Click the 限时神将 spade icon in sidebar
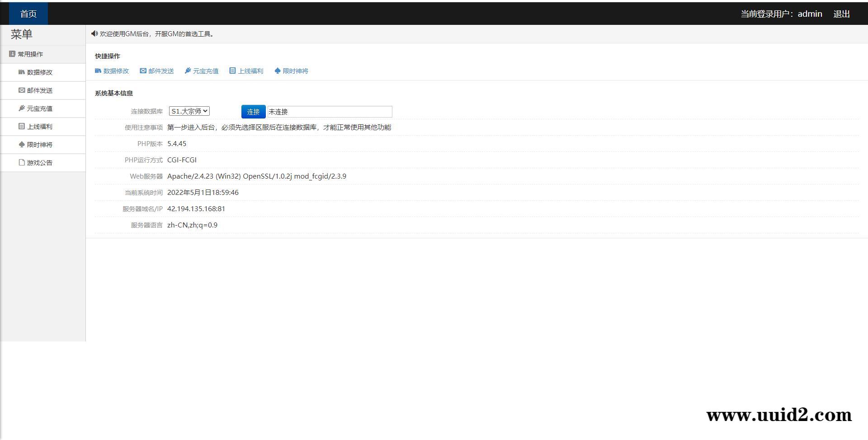 pos(21,145)
